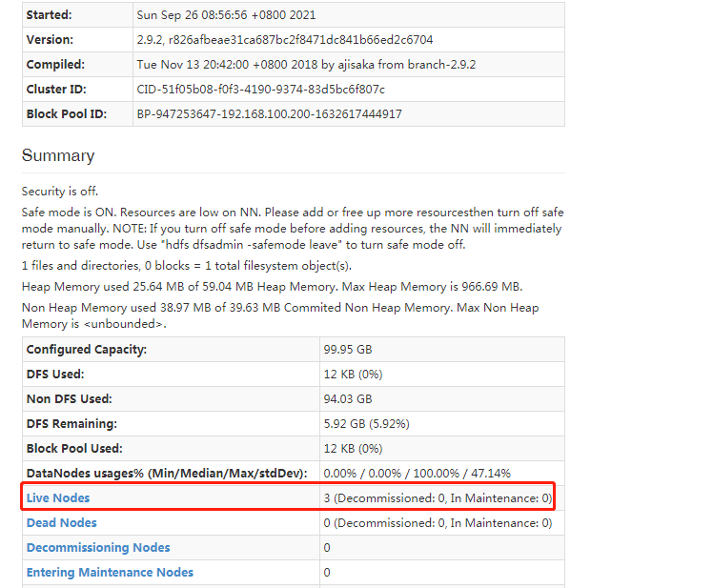Open the Live Nodes link

[x=58, y=498]
